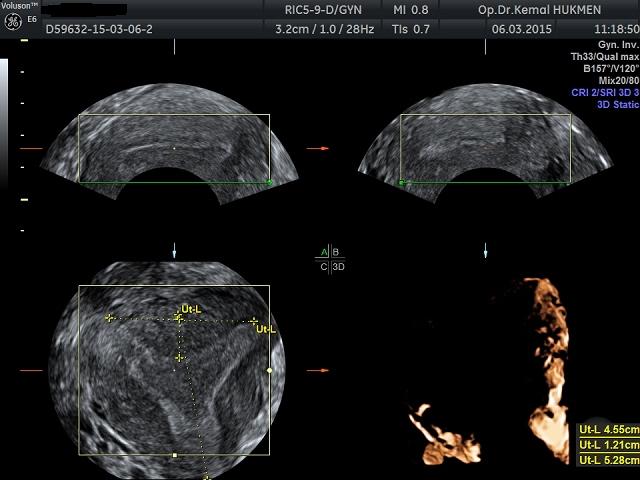Click the 'Voluson' brand label
This screenshot has height=480, width=640.
point(20,6)
